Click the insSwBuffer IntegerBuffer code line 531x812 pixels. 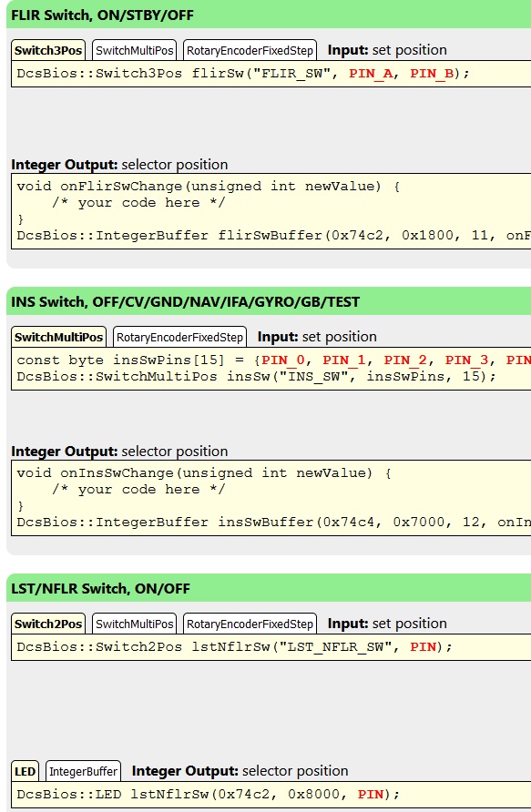[x=273, y=522]
